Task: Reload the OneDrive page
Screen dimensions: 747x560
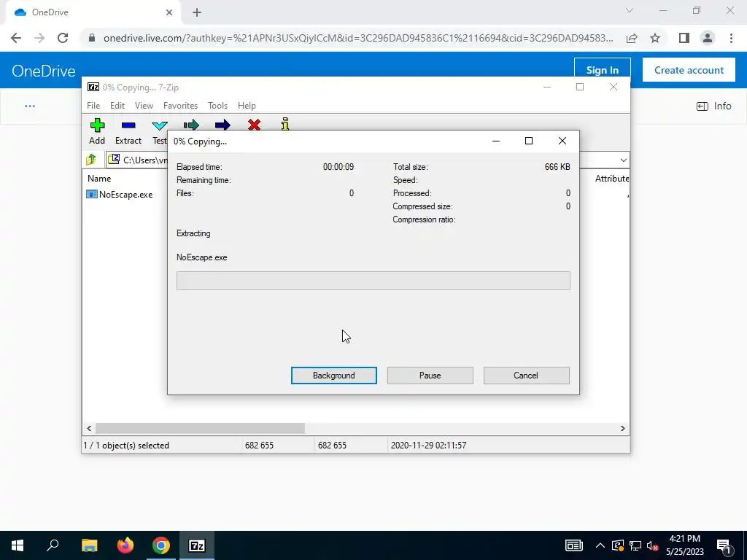Action: [63, 38]
